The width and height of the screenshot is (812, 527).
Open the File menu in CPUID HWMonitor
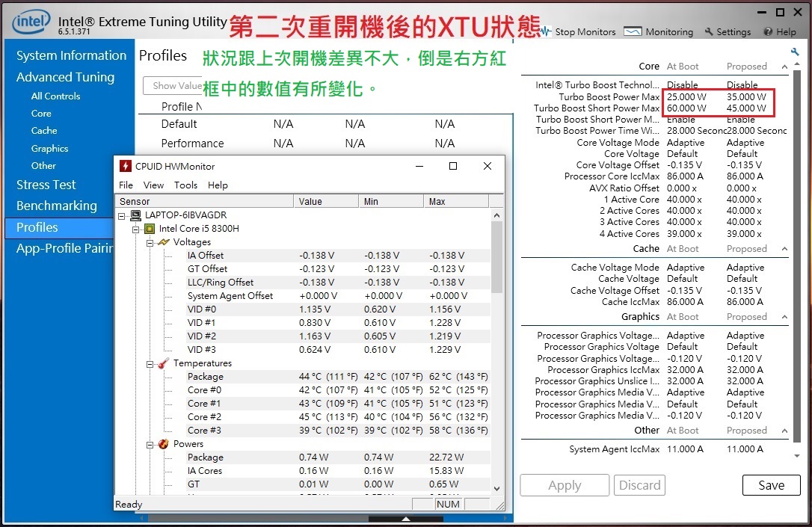click(x=126, y=185)
